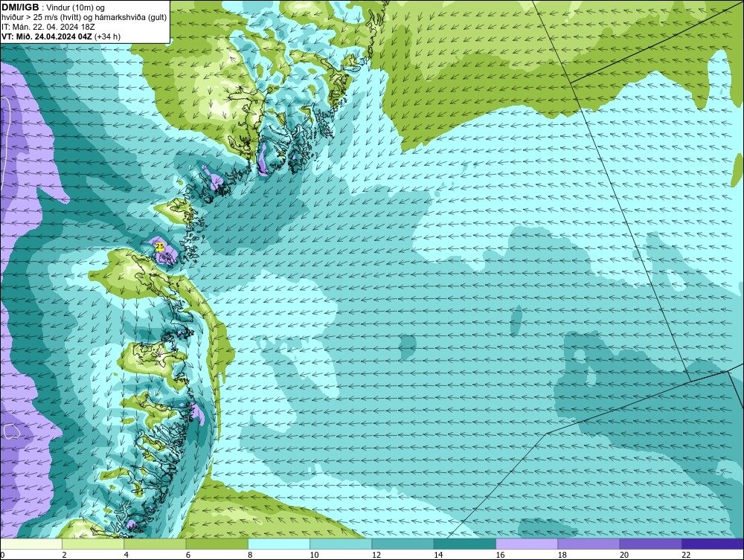This screenshot has height=560, width=744.
Task: Click the legend scale value 0
Action: (x=2, y=556)
